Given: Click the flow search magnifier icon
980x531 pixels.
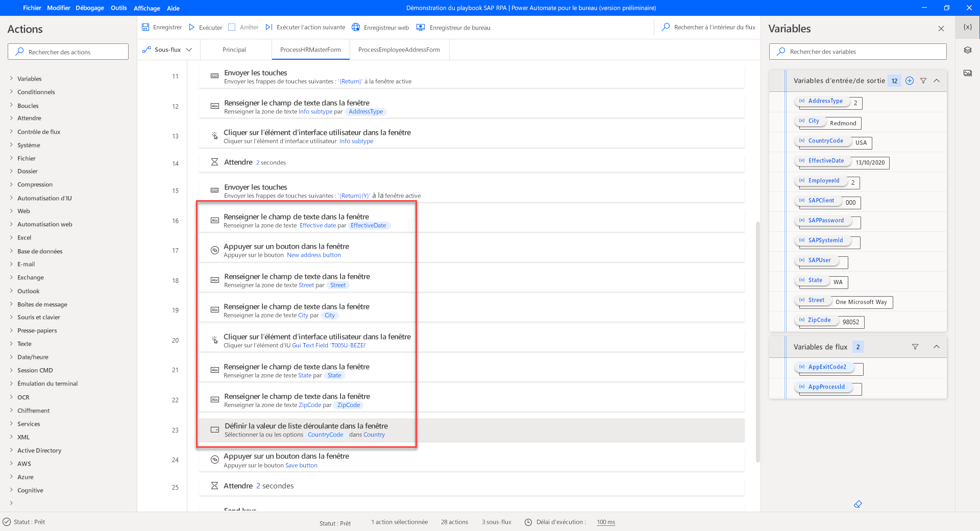Looking at the screenshot, I should point(666,27).
